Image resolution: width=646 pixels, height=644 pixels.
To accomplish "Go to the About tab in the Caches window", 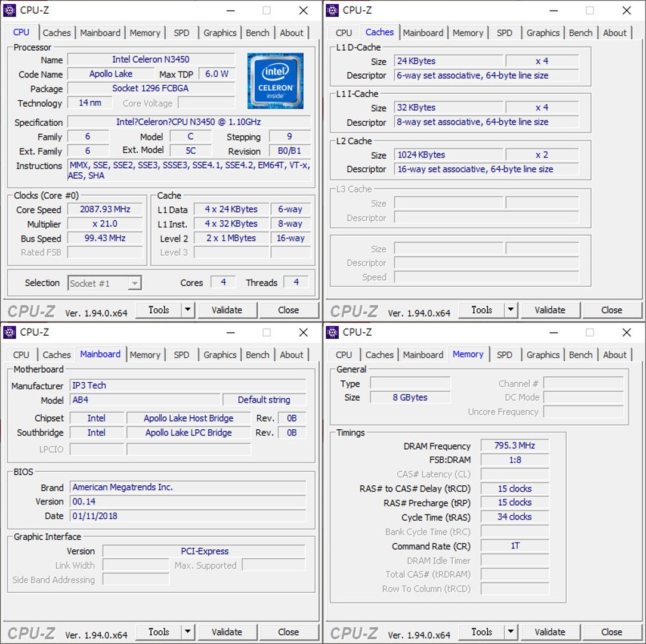I will click(x=614, y=33).
